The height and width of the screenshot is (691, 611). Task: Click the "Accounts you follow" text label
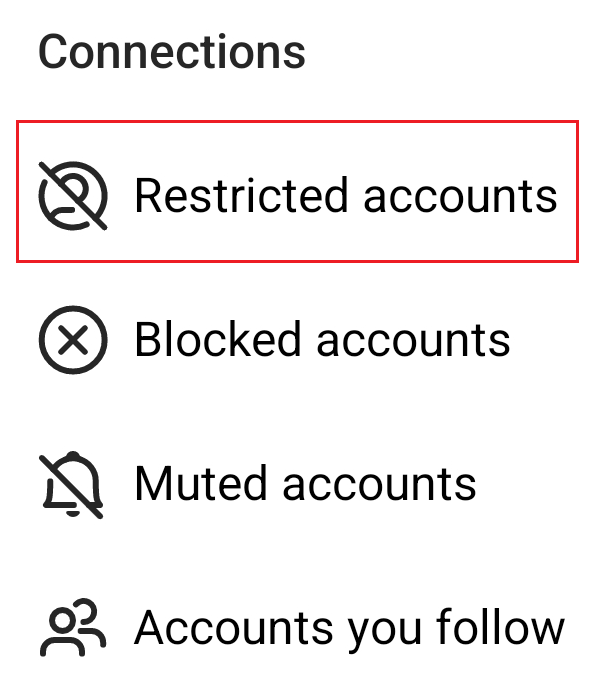click(349, 628)
